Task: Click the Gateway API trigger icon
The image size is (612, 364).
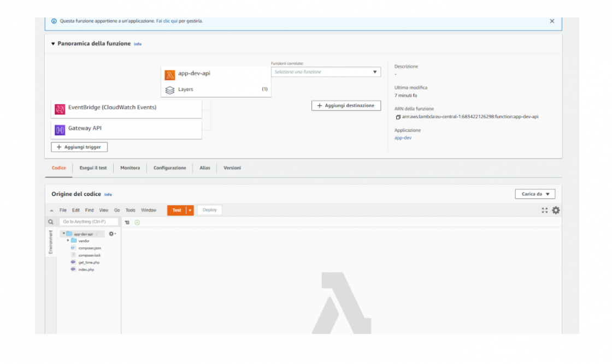Action: [60, 129]
